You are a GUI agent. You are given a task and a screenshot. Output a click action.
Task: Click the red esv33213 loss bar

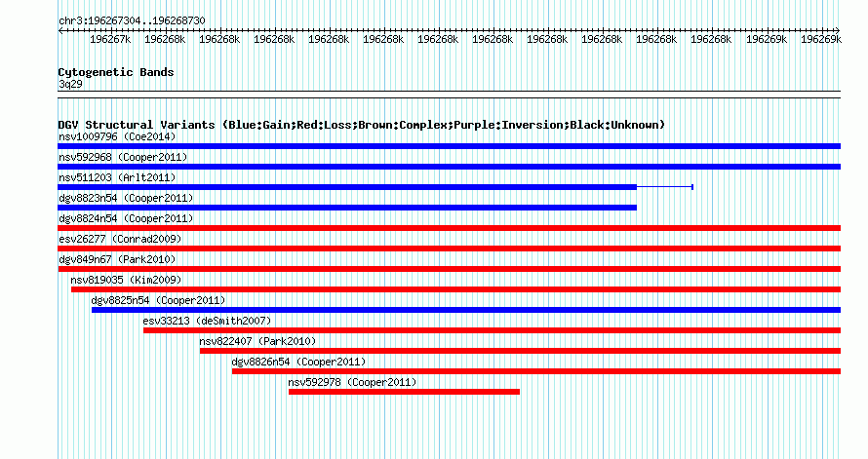click(492, 330)
